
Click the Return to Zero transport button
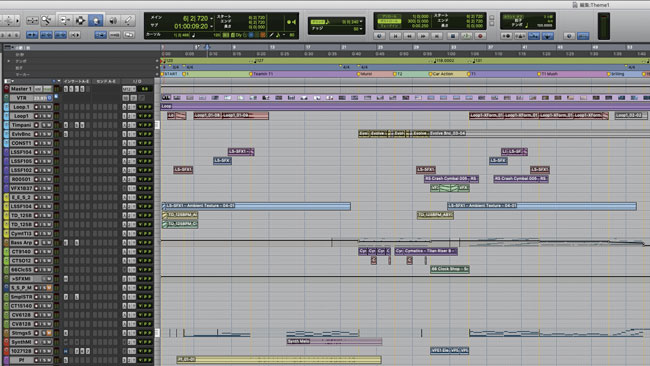[x=395, y=36]
